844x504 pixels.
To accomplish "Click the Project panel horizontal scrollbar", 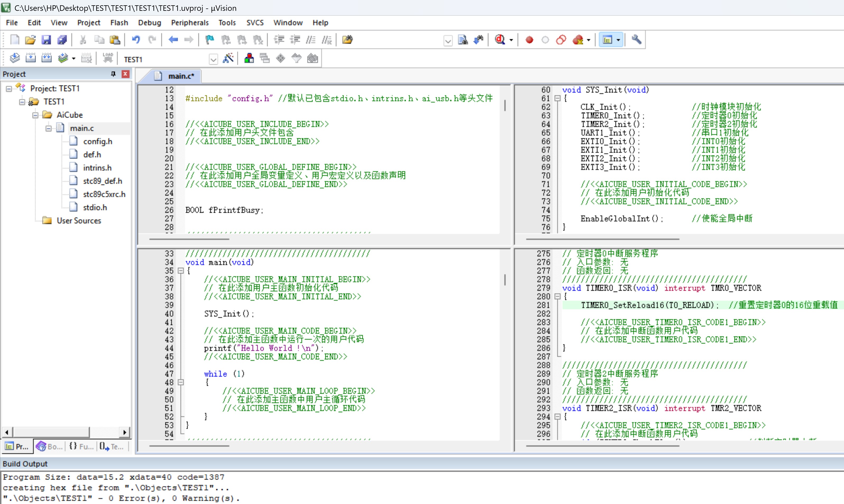I will coord(66,432).
